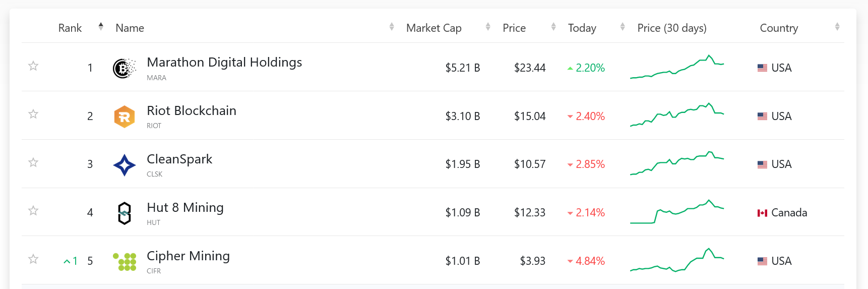Sort companies by Country column
The height and width of the screenshot is (289, 868).
point(779,28)
